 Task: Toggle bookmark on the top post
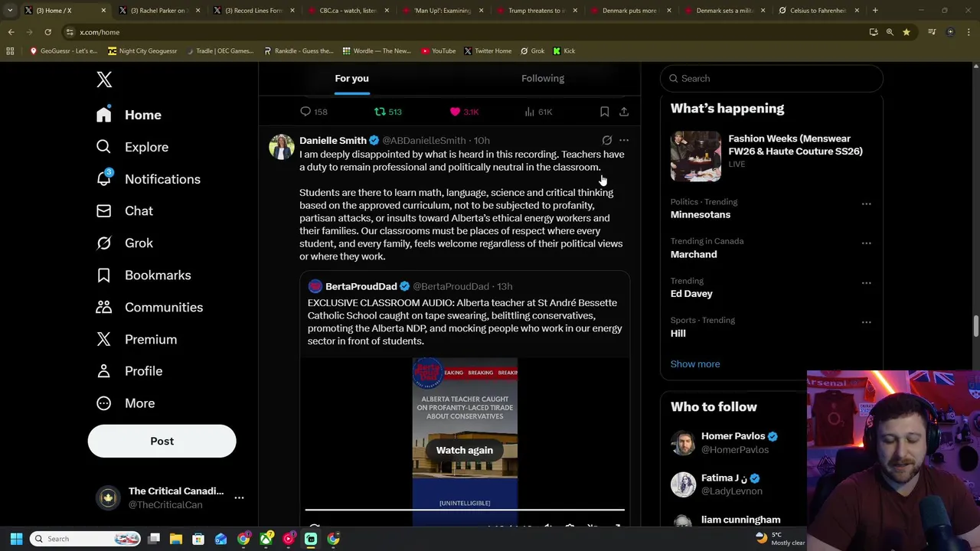pos(604,112)
